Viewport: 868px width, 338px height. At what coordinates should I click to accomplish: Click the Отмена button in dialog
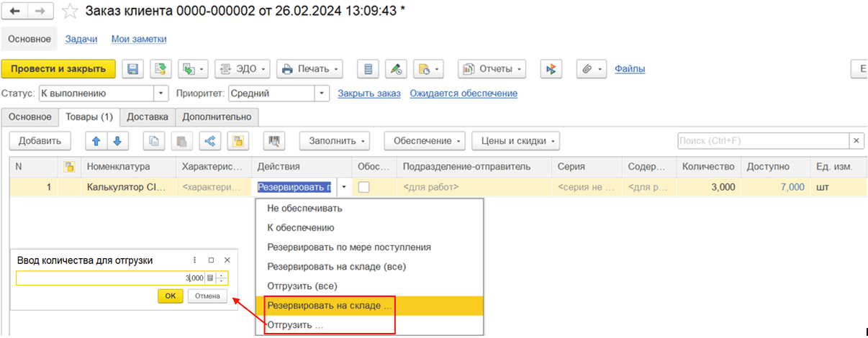(208, 296)
